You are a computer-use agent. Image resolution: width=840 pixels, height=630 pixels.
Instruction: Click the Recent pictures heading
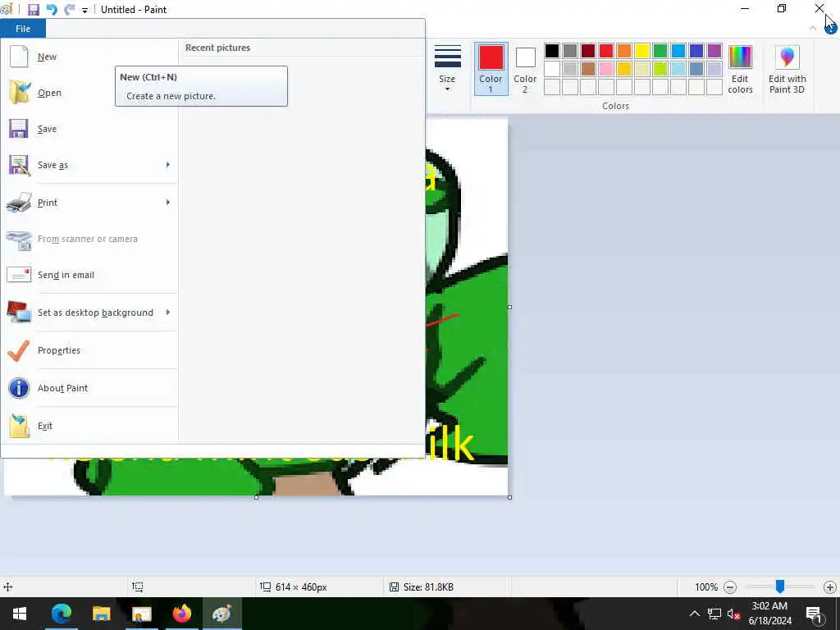(x=217, y=48)
